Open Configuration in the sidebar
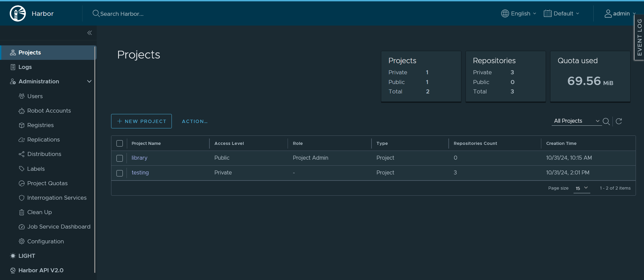This screenshot has width=644, height=280. point(45,241)
